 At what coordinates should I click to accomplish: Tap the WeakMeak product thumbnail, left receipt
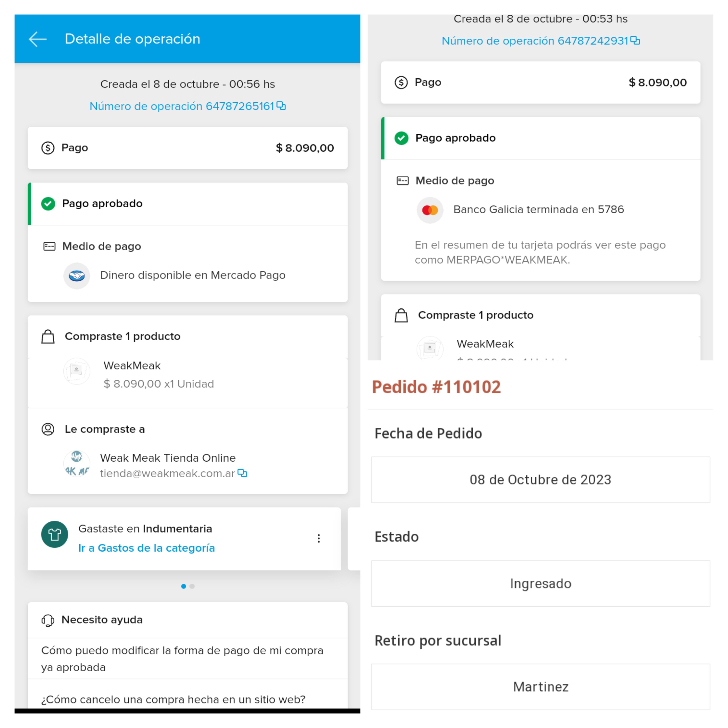(x=77, y=371)
